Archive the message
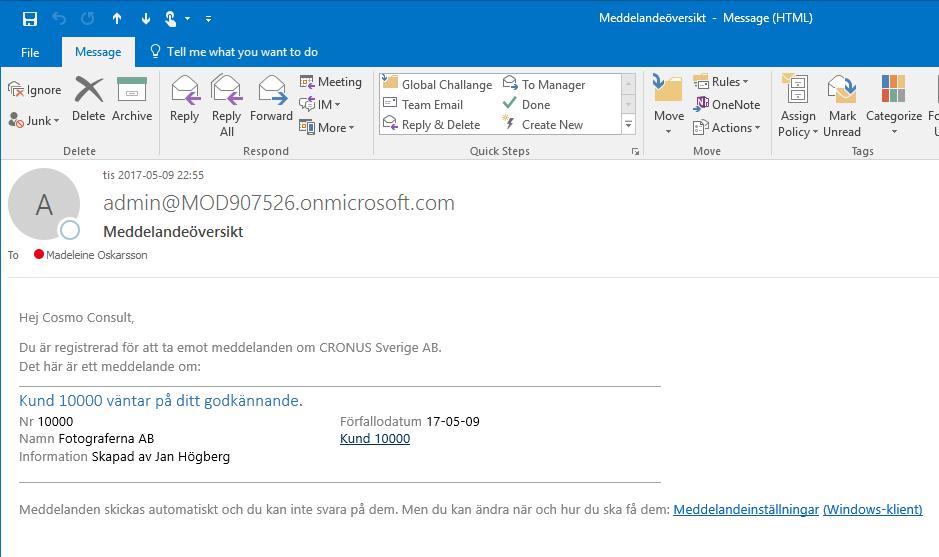The width and height of the screenshot is (939, 557). pyautogui.click(x=132, y=99)
